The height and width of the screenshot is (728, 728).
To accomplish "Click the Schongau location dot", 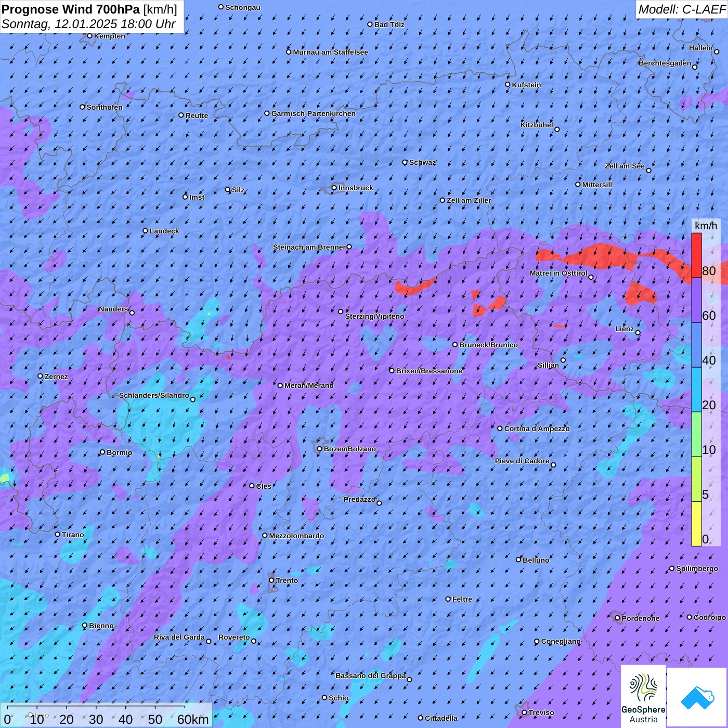I will [x=221, y=7].
